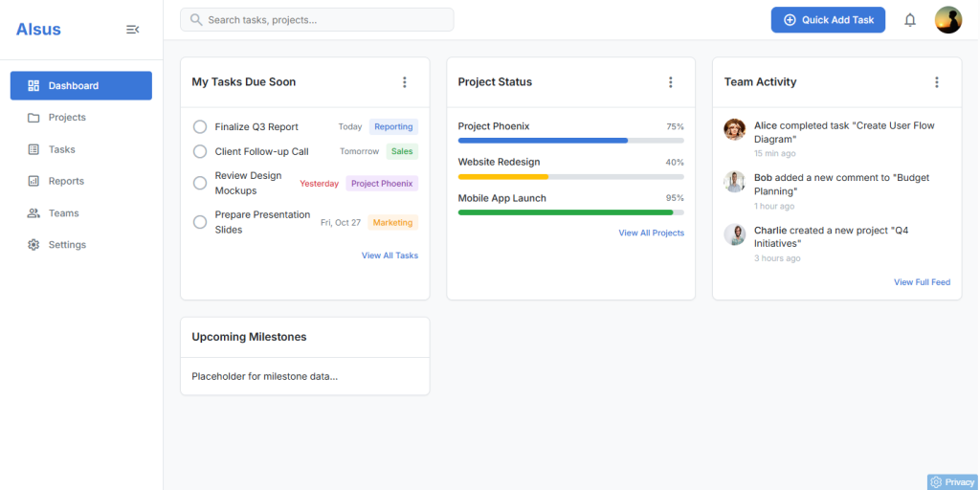
Task: Click the Settings gear icon in sidebar
Action: click(33, 245)
